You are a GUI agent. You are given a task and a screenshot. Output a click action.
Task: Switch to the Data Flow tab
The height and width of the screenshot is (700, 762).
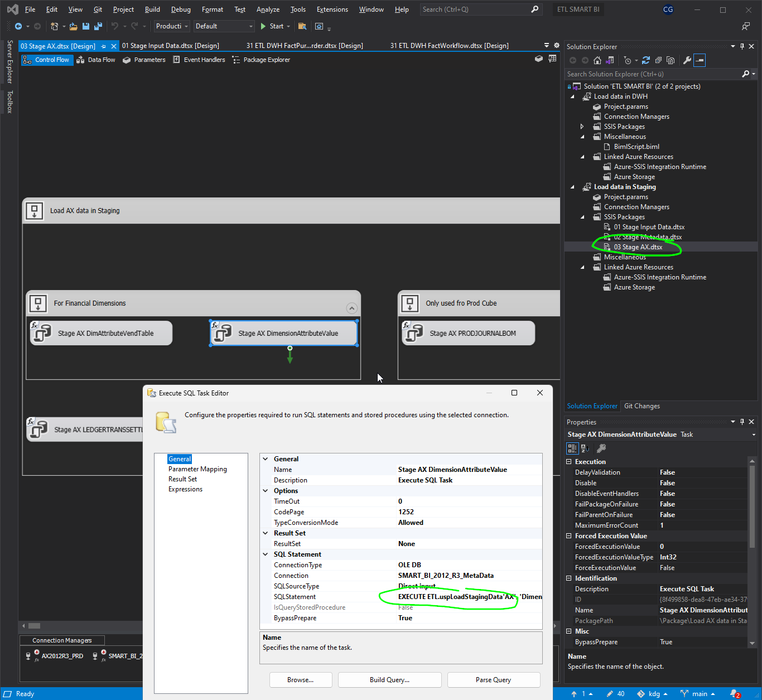(x=95, y=60)
